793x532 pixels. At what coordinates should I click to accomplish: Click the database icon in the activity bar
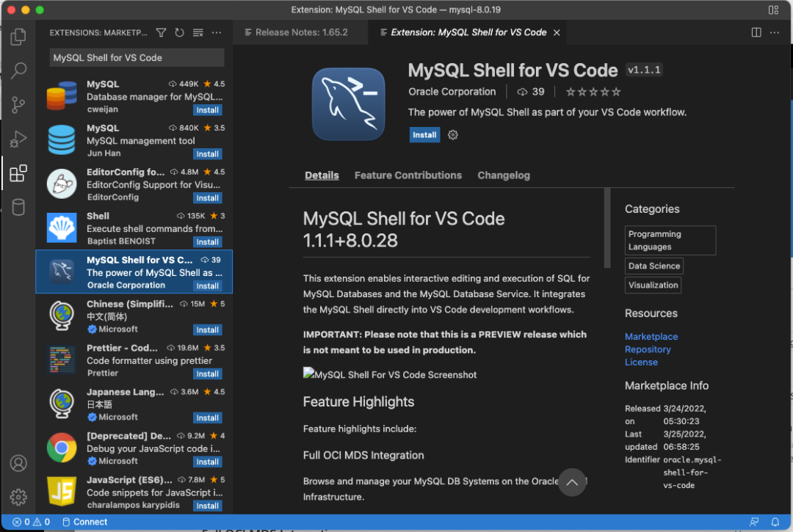(18, 207)
